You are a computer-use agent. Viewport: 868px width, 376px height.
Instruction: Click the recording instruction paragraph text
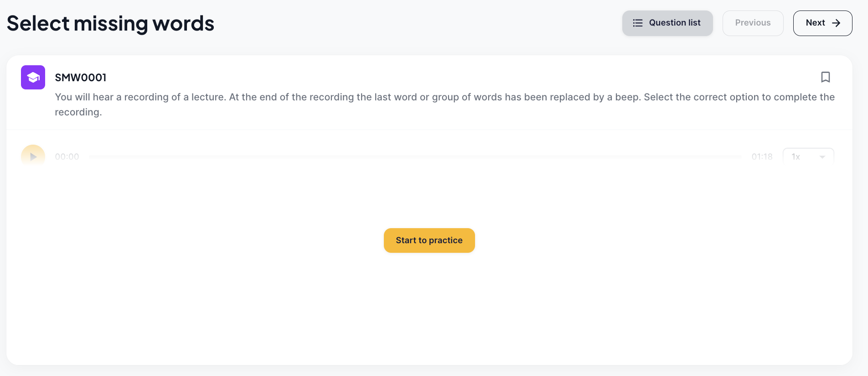point(444,104)
